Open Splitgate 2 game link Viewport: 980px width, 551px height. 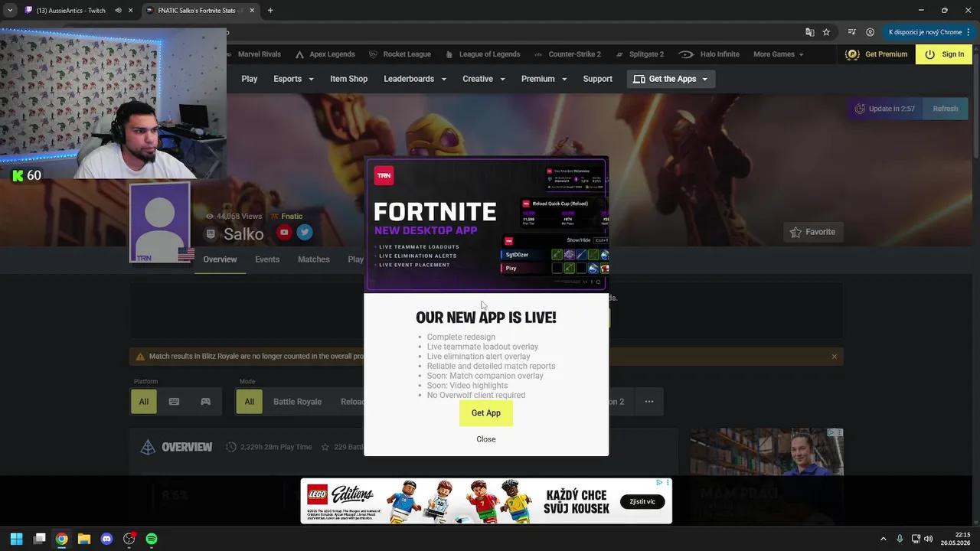(639, 54)
